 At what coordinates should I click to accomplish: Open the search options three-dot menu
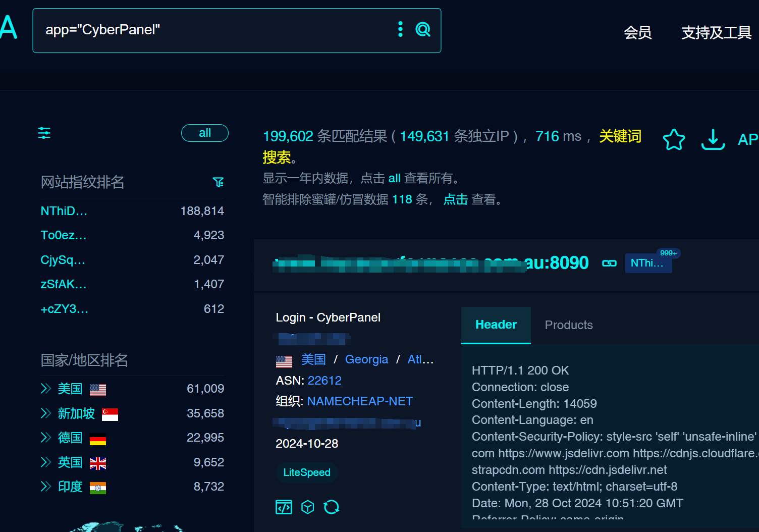pyautogui.click(x=400, y=29)
